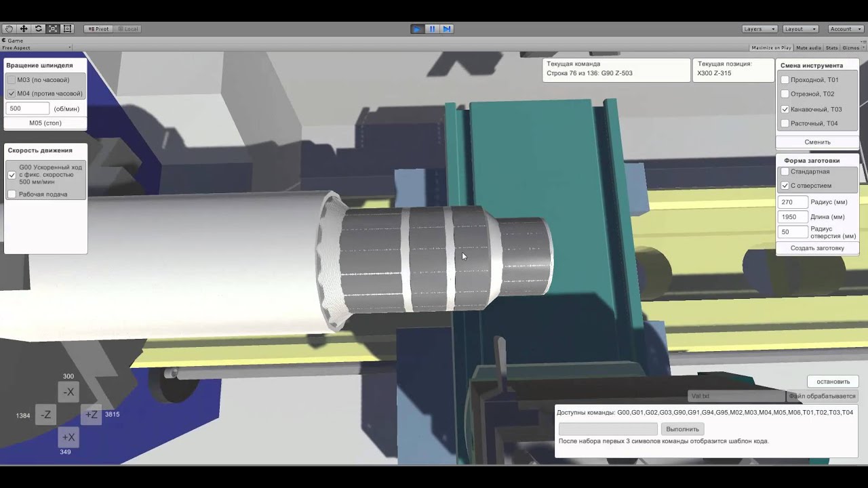Viewport: 868px width, 488px height.
Task: Click the Play button
Action: pyautogui.click(x=418, y=28)
